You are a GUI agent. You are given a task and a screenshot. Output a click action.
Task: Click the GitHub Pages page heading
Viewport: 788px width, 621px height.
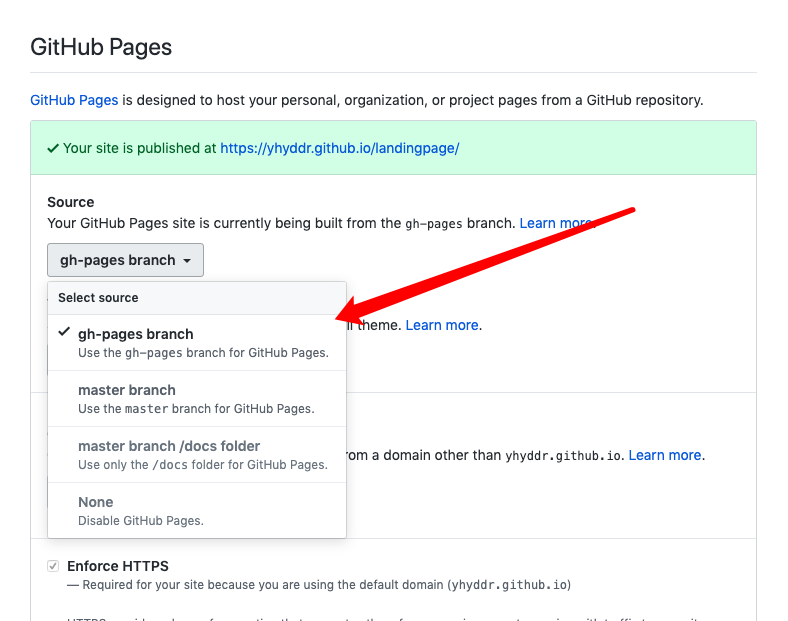101,47
